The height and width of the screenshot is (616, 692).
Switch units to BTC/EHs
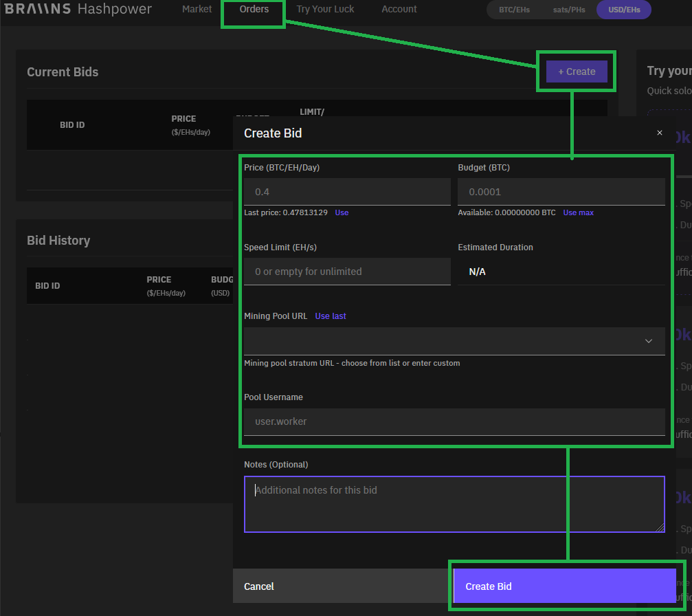pos(514,10)
